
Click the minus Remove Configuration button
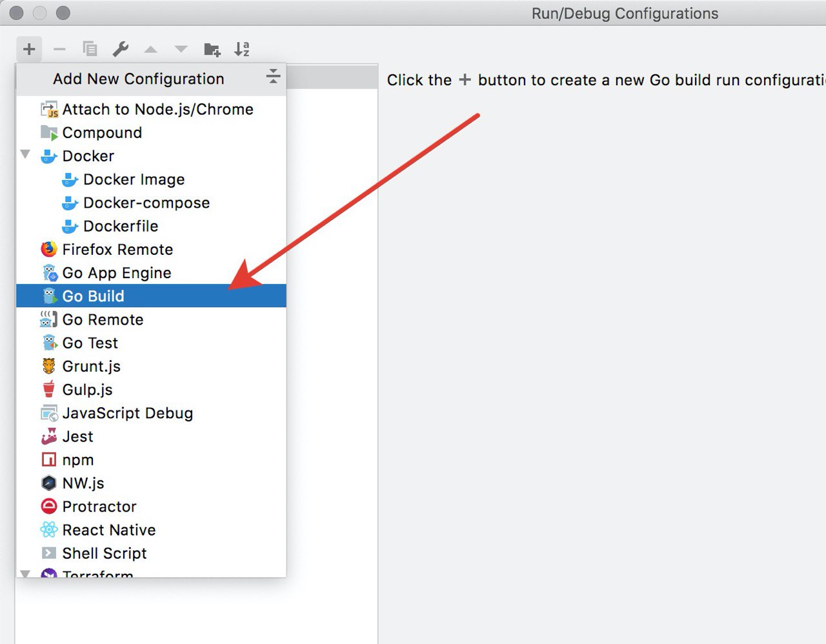click(59, 49)
